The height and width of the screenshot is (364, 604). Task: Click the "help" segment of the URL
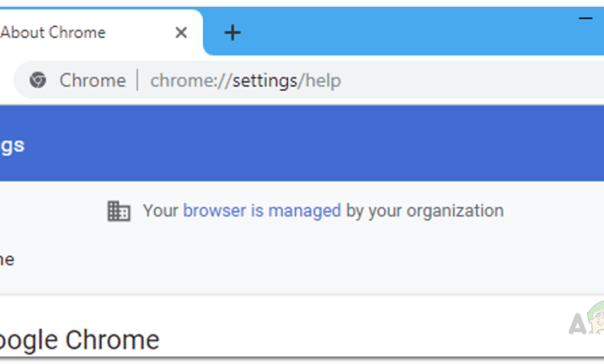(322, 81)
